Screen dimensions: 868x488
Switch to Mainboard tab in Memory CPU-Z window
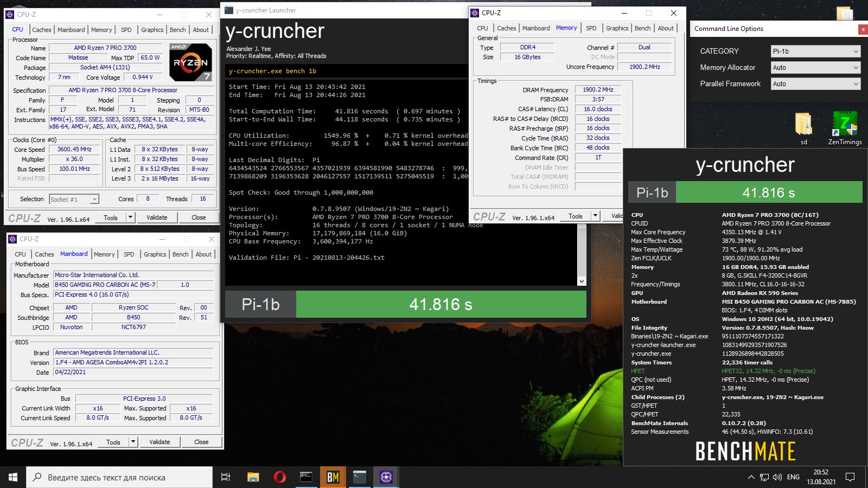(536, 28)
